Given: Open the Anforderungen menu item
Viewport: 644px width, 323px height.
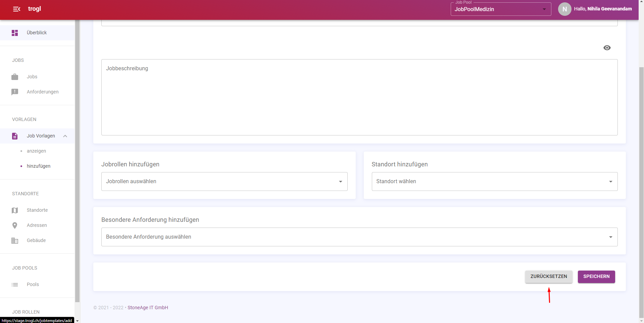Looking at the screenshot, I should tap(37, 92).
